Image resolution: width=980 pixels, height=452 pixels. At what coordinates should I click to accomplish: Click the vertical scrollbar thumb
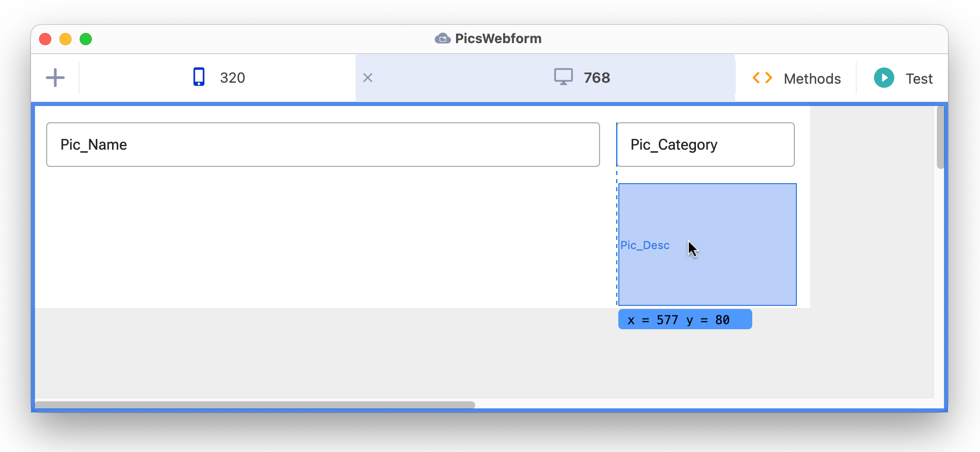(x=940, y=137)
